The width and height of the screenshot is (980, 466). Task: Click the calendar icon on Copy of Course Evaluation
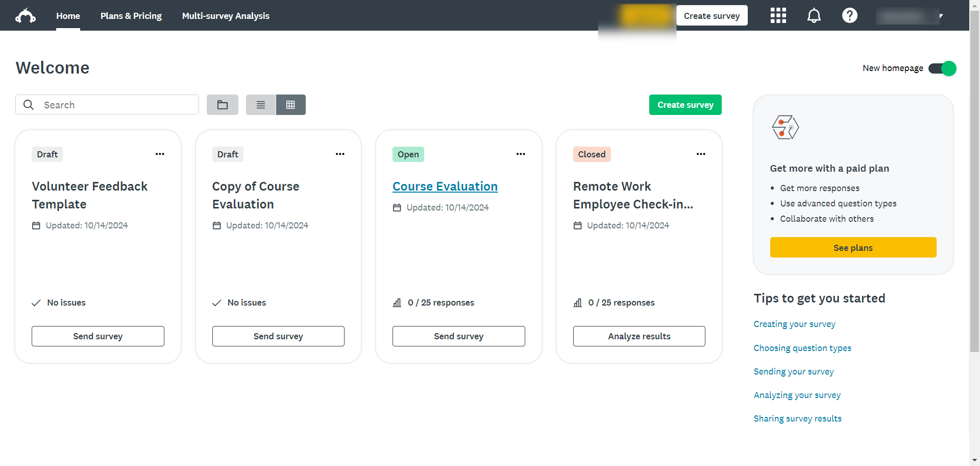click(x=217, y=225)
